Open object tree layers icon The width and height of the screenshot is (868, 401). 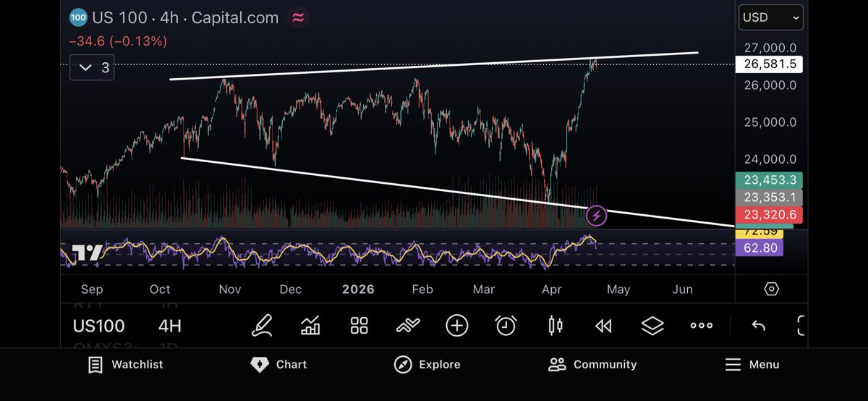point(652,326)
